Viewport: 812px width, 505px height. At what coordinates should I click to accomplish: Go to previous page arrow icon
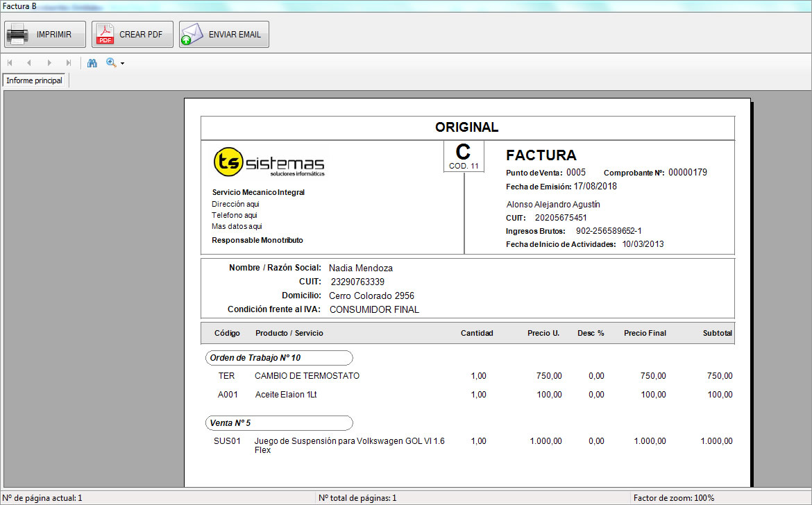tap(29, 62)
